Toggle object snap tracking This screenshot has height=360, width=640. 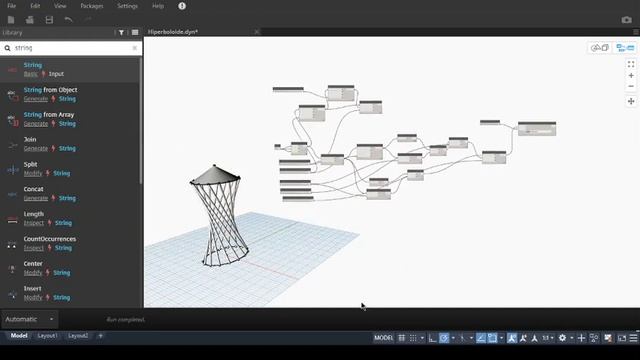click(481, 338)
